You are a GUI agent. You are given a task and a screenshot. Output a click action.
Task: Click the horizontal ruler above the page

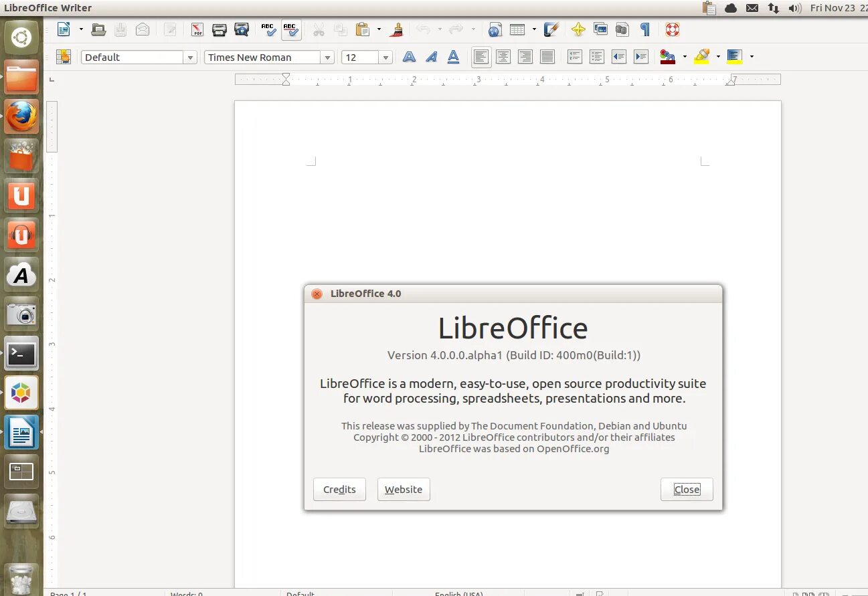click(x=507, y=79)
